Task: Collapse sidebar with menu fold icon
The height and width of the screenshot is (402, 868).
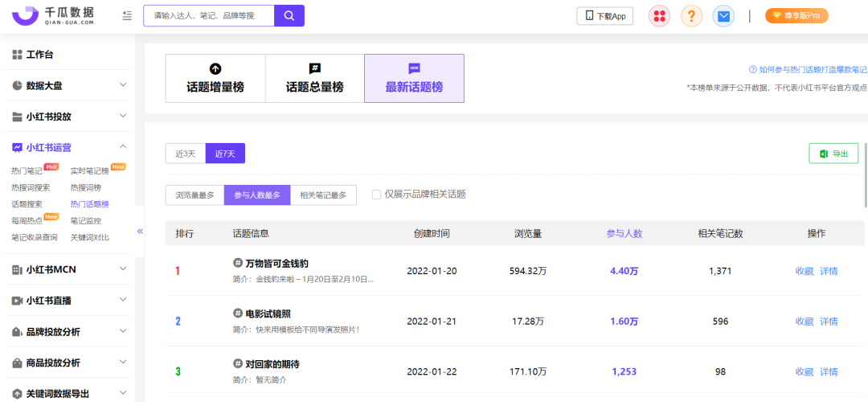Action: [x=127, y=15]
